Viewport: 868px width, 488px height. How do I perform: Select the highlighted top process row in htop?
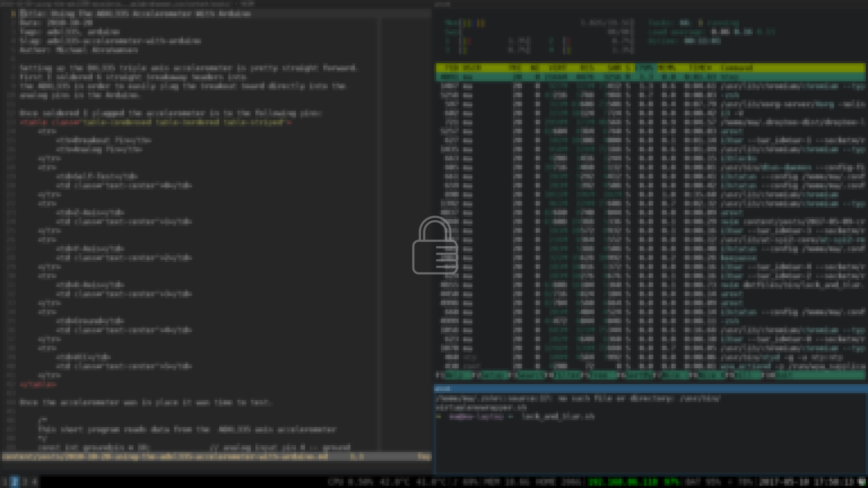[x=650, y=77]
